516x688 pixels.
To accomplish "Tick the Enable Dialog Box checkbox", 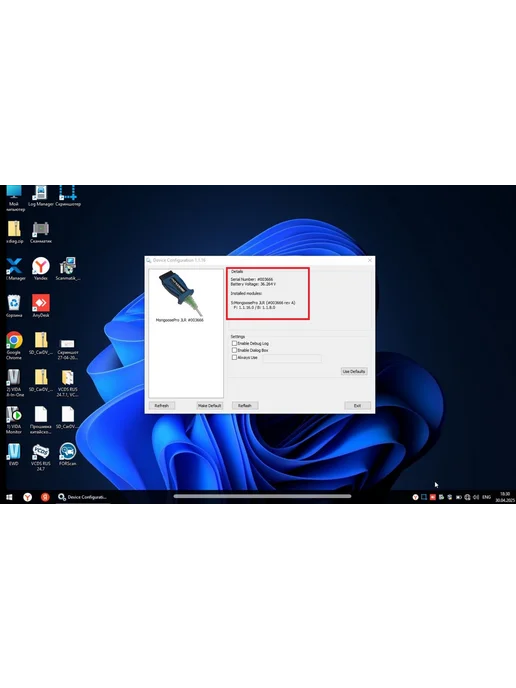I will pyautogui.click(x=234, y=350).
